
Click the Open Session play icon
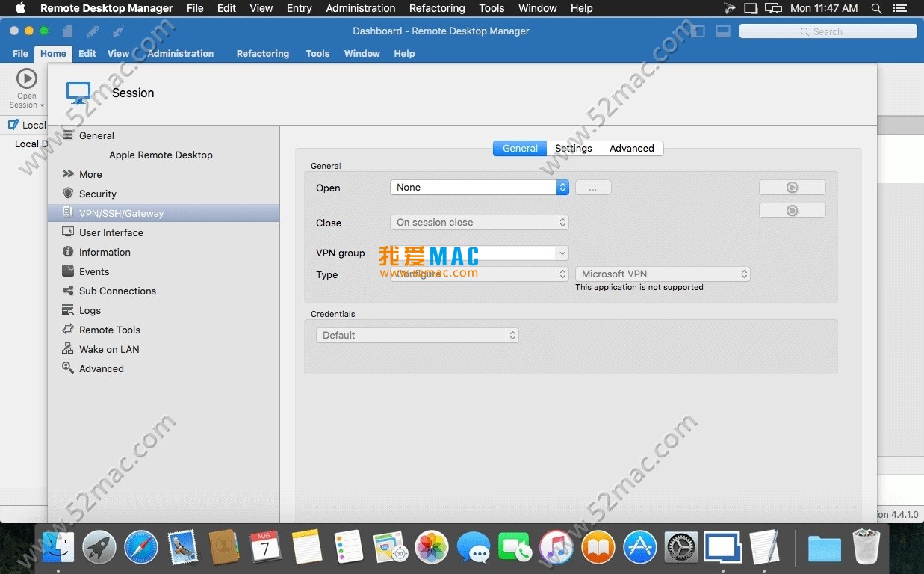click(x=26, y=78)
